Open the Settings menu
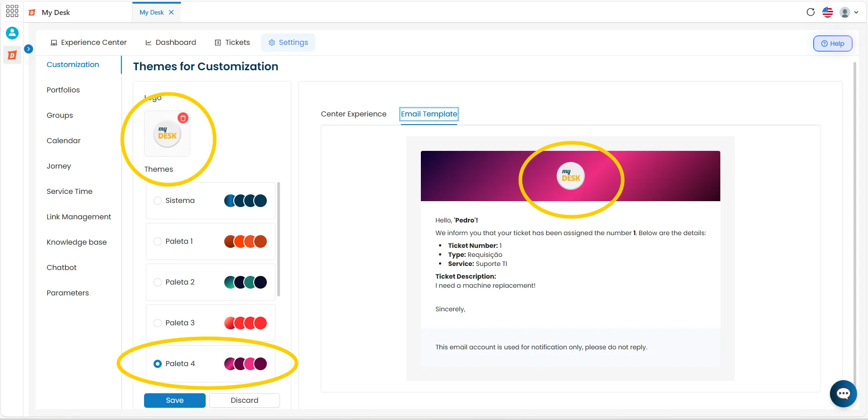This screenshot has width=868, height=420. click(288, 42)
